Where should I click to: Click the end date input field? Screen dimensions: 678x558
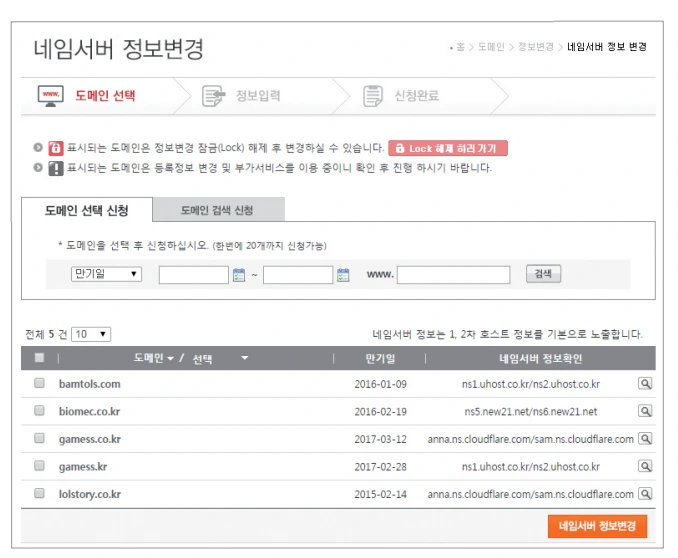(x=298, y=275)
